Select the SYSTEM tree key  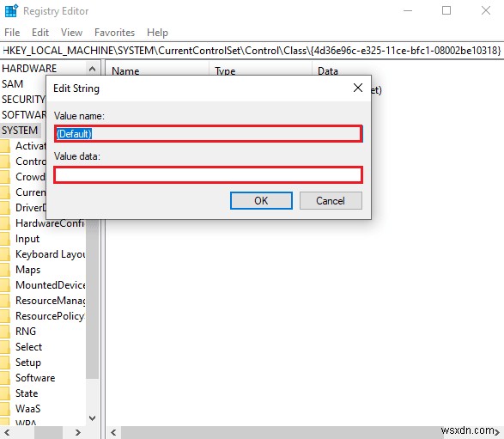pyautogui.click(x=20, y=131)
